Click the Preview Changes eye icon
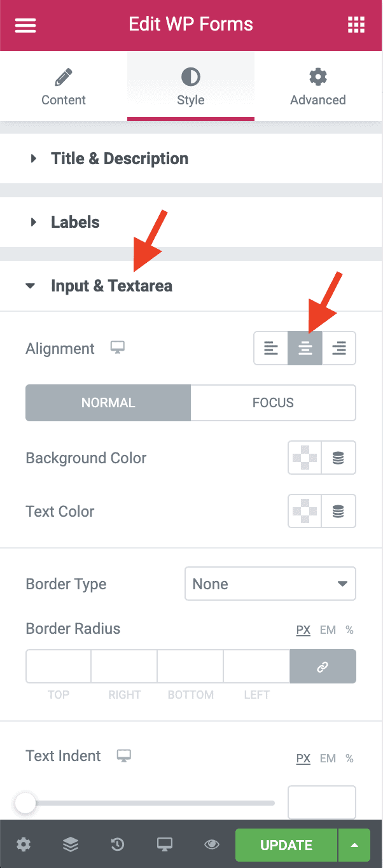 click(x=212, y=844)
